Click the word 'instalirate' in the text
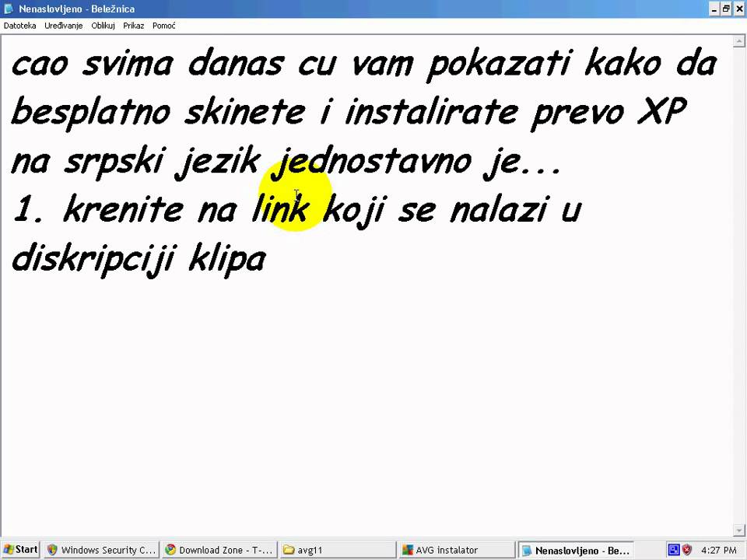 tap(432, 114)
